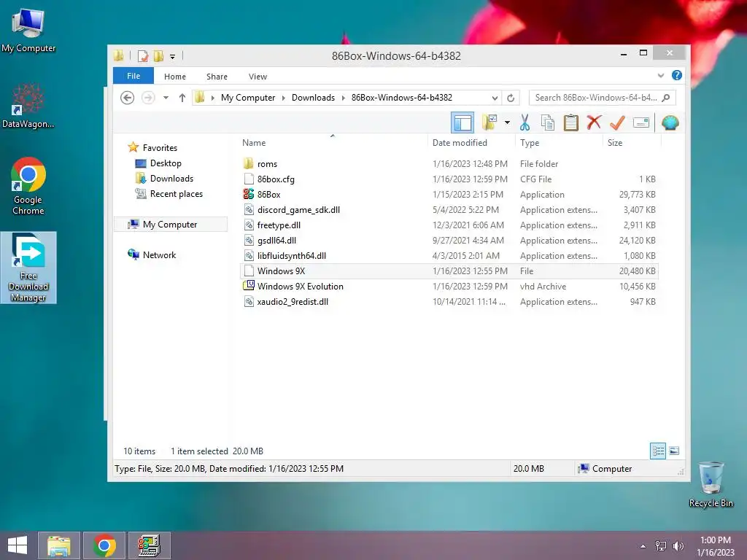Screen dimensions: 747x560
Task: Go back with the Back arrow
Action: (127, 98)
